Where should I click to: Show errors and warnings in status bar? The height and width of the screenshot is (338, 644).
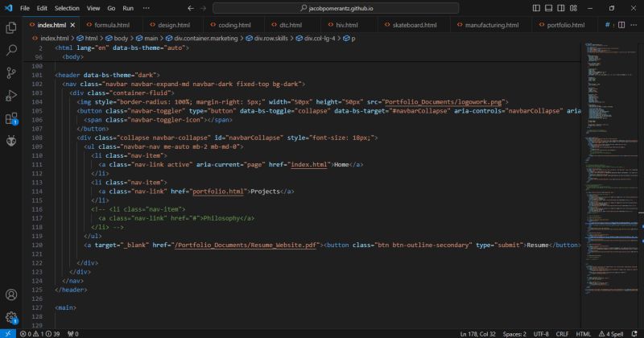click(x=39, y=334)
